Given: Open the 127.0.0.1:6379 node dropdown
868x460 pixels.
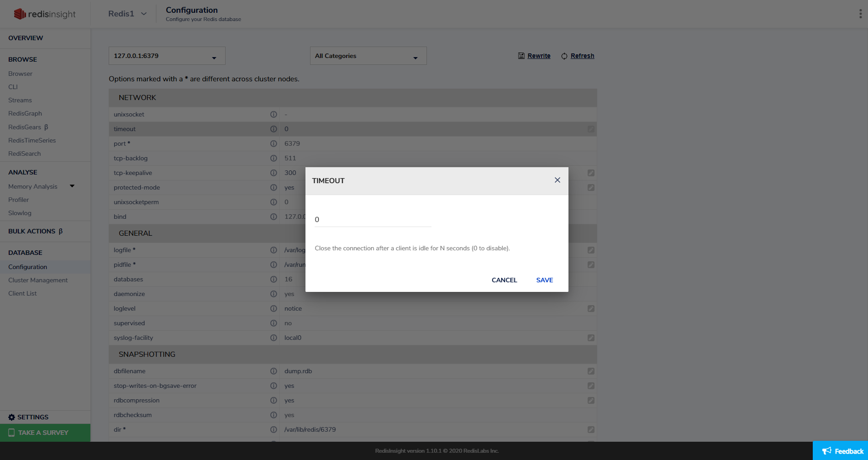Looking at the screenshot, I should tap(167, 56).
